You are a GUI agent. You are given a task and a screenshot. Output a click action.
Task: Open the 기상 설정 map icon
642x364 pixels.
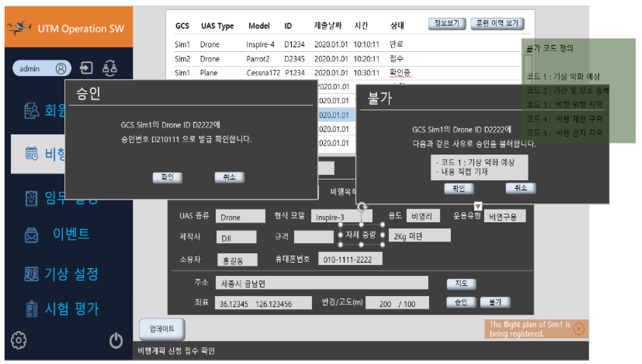[31, 274]
